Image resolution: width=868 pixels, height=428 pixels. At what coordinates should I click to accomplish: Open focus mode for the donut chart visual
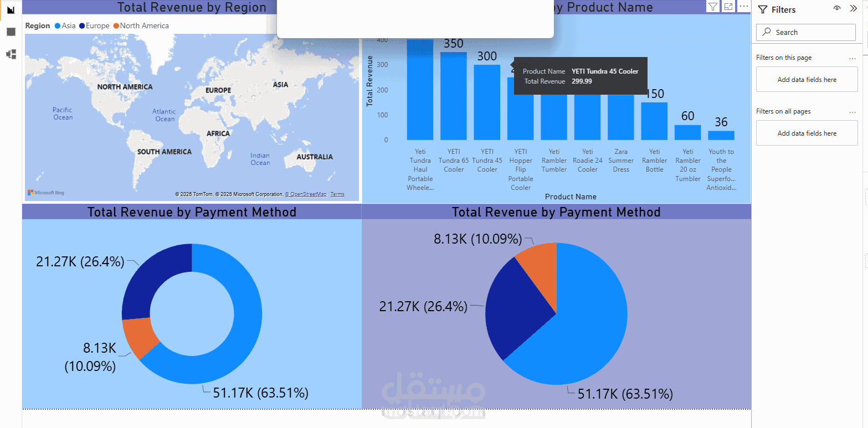728,6
